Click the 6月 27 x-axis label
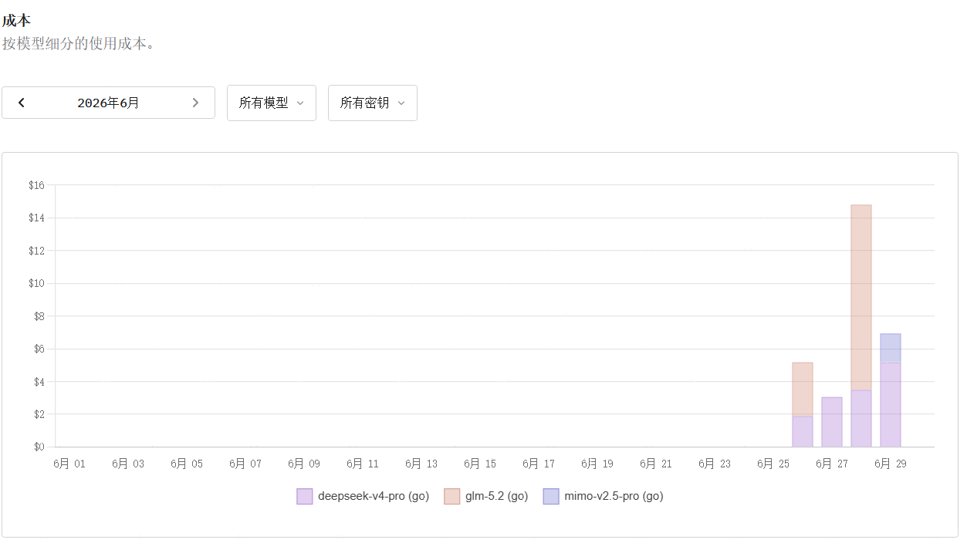 click(832, 464)
